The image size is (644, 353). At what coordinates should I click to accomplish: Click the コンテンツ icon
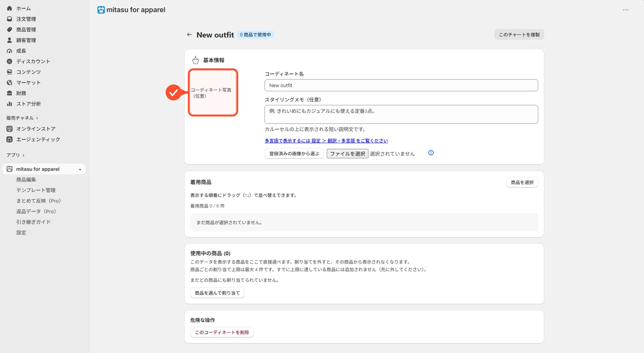pyautogui.click(x=9, y=72)
